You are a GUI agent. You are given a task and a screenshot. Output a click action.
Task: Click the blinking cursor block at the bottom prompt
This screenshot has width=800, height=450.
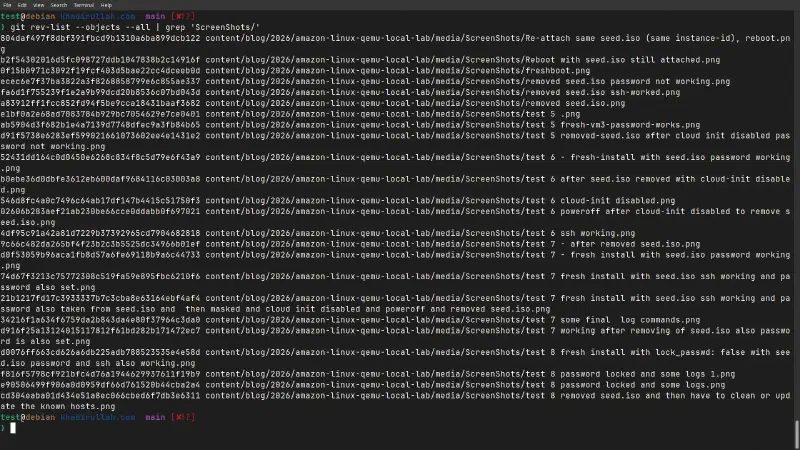click(13, 428)
